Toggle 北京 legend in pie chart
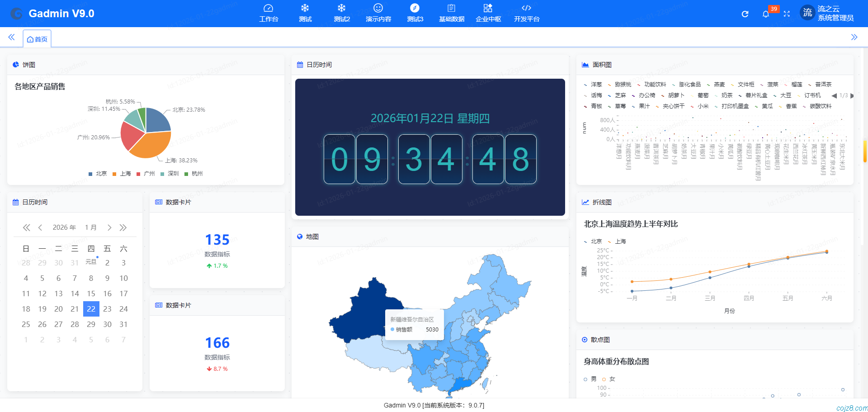Image resolution: width=868 pixels, height=412 pixels. click(98, 174)
